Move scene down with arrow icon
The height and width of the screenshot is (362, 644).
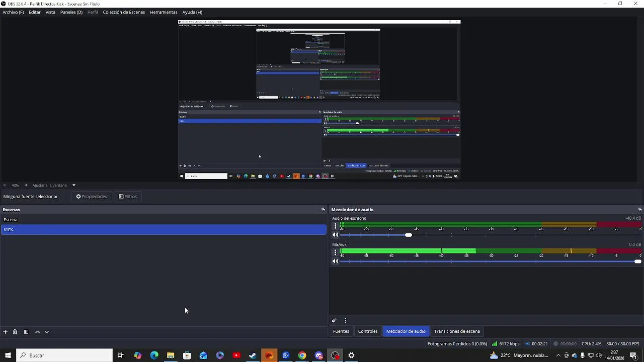coord(47,332)
